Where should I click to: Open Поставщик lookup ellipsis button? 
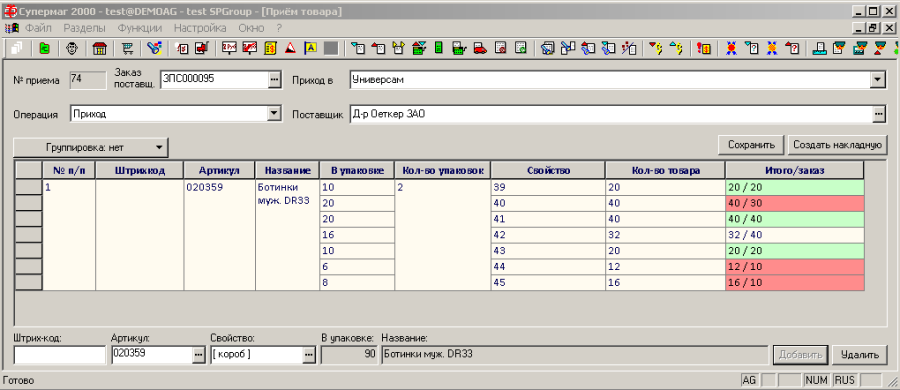coord(878,114)
